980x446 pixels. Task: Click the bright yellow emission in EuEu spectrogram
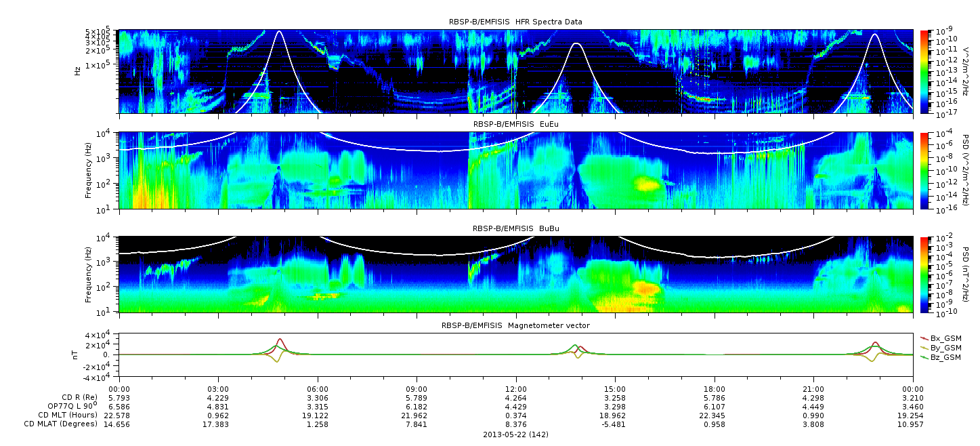(x=647, y=184)
